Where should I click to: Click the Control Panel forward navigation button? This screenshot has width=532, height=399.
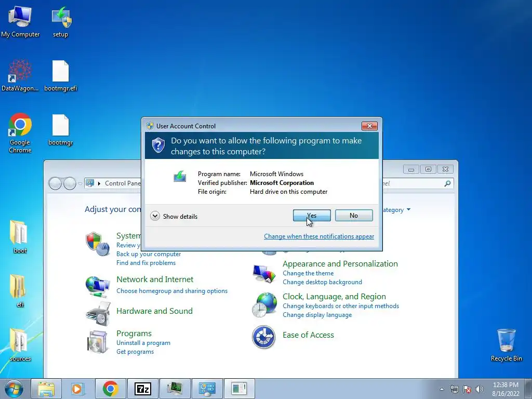click(70, 183)
